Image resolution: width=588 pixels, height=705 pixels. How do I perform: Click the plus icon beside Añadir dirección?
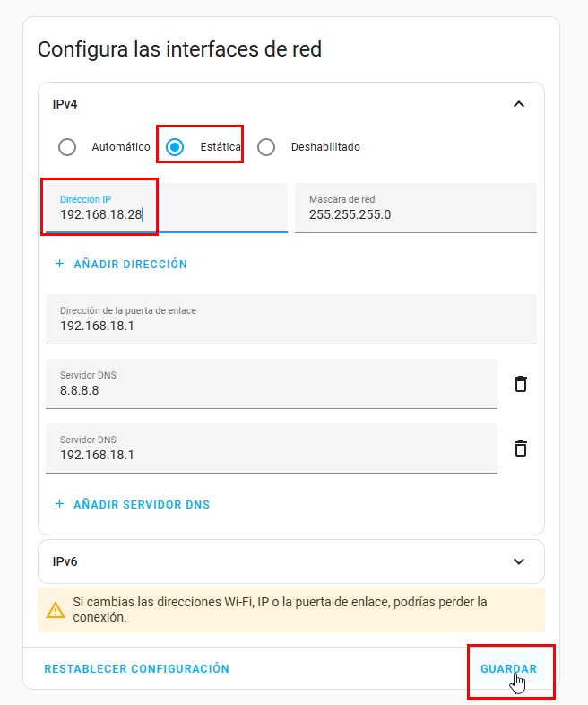click(60, 265)
